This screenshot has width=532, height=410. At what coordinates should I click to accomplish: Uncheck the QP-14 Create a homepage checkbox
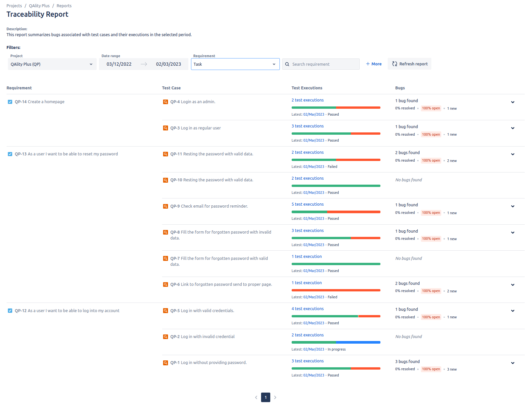pos(10,102)
